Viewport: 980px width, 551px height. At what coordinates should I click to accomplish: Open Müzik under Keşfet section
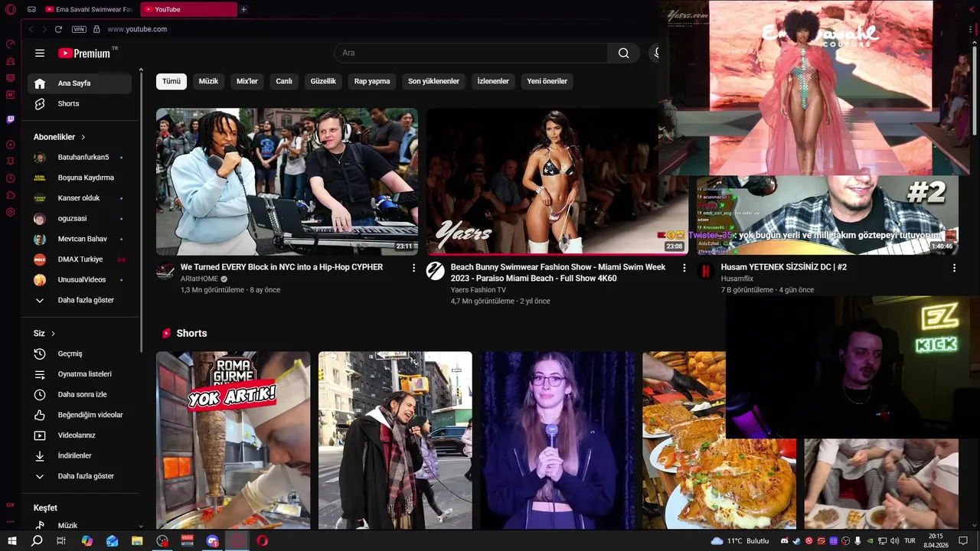80,525
